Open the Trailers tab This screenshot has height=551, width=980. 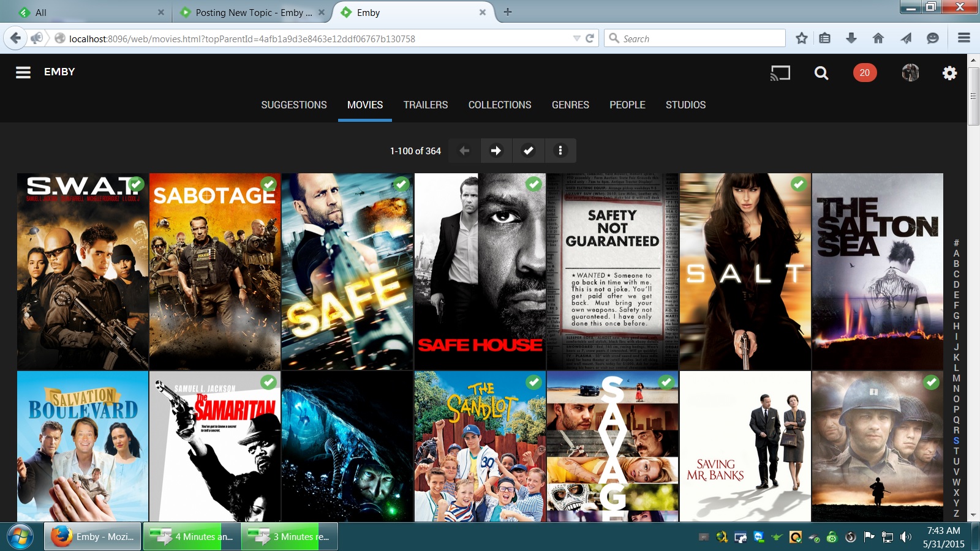coord(426,105)
